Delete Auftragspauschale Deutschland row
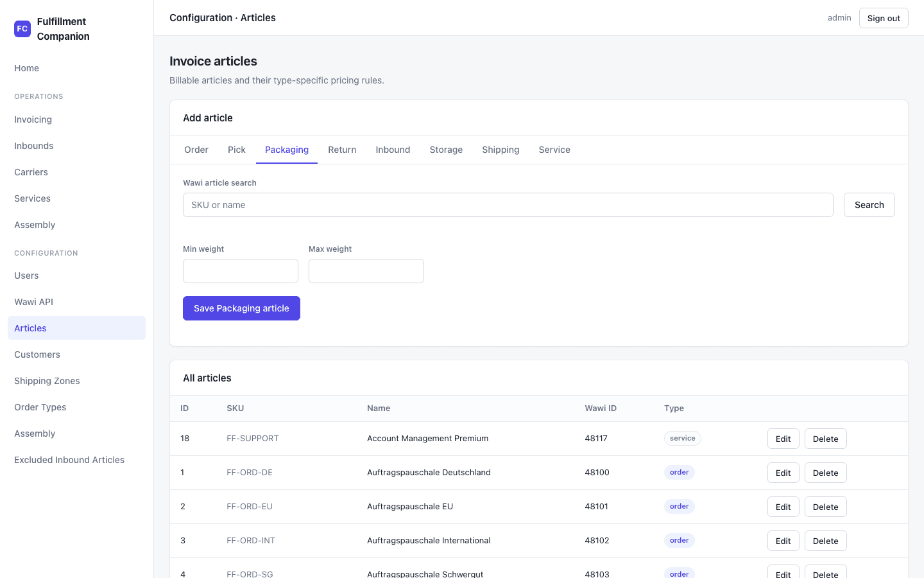Viewport: 924px width, 578px height. pos(826,473)
